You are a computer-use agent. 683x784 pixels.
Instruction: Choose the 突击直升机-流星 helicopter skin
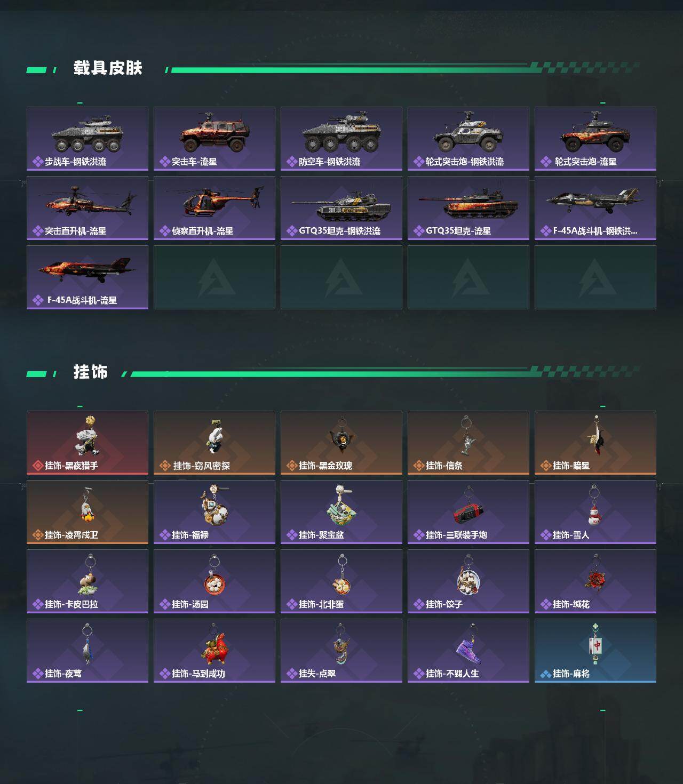point(88,208)
